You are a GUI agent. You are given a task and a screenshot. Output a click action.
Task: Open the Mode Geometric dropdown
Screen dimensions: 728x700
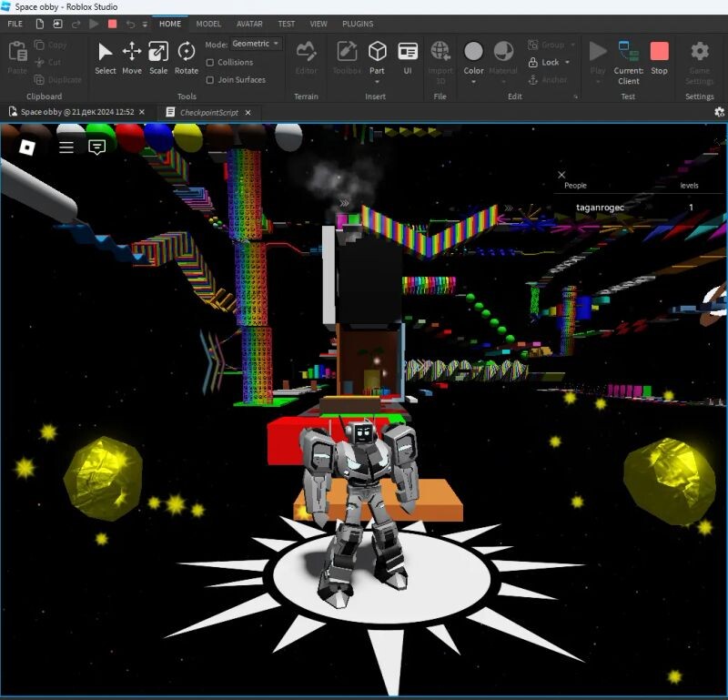(256, 44)
